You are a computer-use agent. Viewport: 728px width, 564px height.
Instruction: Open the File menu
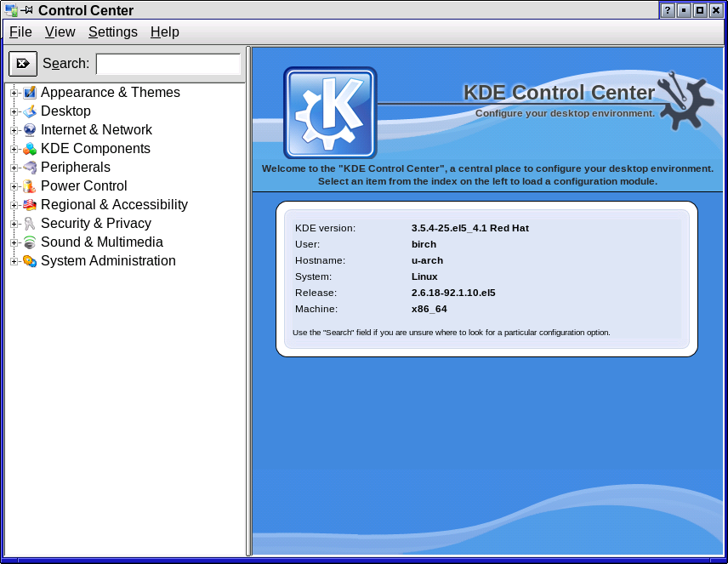tap(20, 32)
